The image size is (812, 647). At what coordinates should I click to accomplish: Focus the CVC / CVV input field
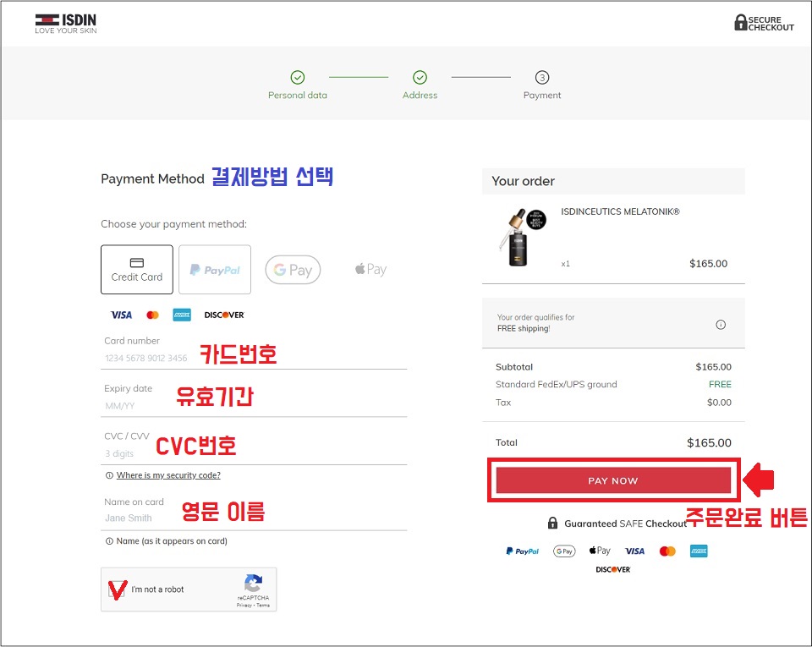[x=254, y=447]
